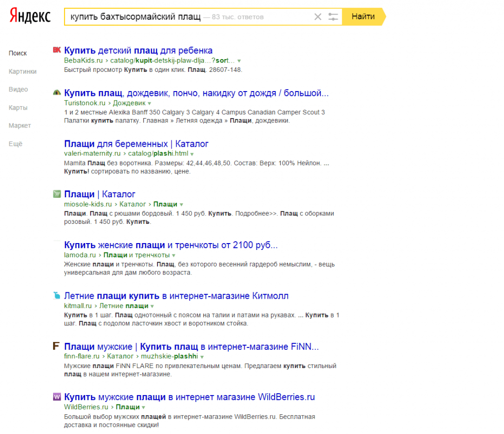Viewport: 504px width, 434px height.
Task: Open 'Купить плащ, дождевик, пончо' result
Action: tap(196, 93)
